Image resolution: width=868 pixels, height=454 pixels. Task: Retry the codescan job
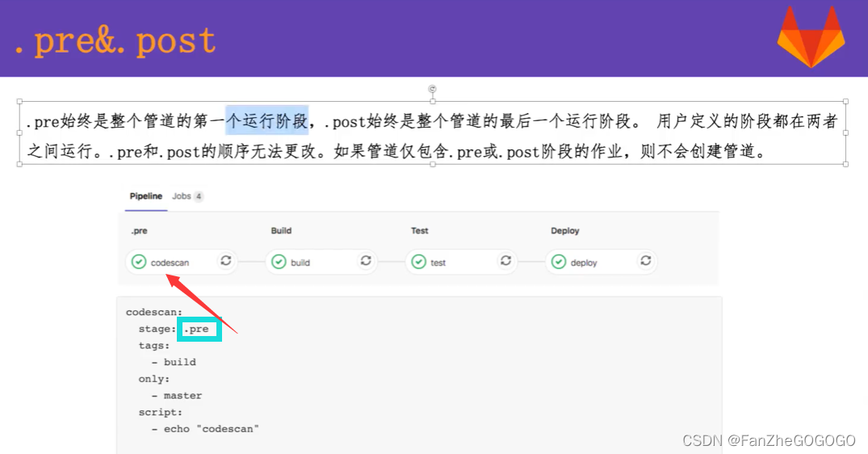[226, 261]
